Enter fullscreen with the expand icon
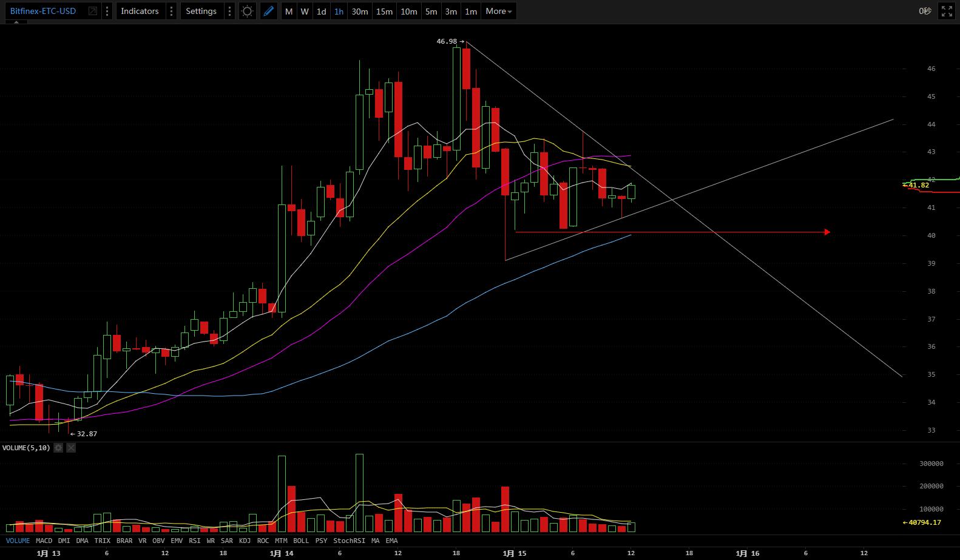Screen dimensions: 960x560 (x=947, y=11)
